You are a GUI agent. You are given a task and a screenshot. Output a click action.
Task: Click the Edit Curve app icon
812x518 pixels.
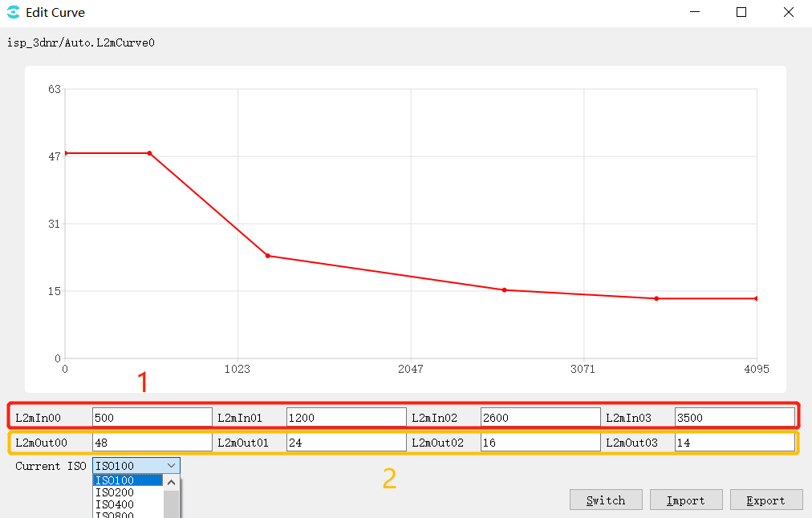(14, 12)
